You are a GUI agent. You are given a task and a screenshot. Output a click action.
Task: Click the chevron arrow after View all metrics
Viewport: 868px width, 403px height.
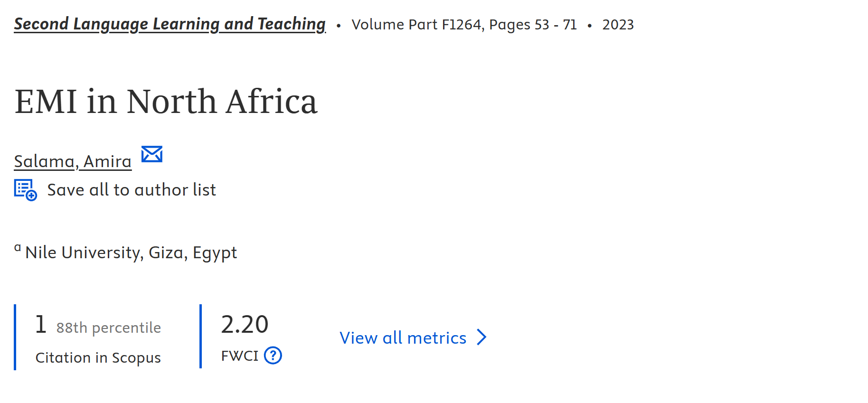point(482,337)
